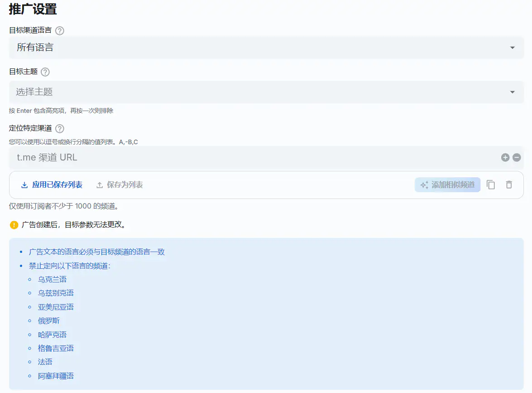
Task: Click the yellow warning exclamation icon
Action: 14,225
